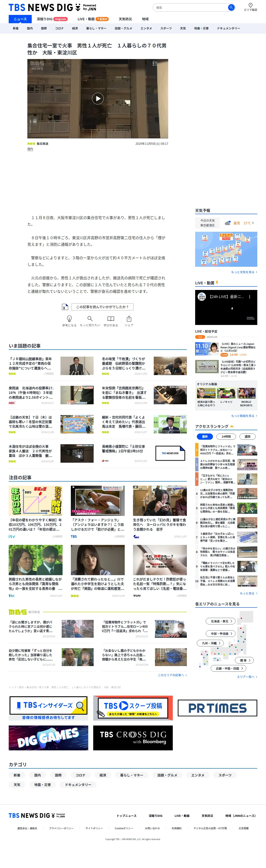
Task: Select the 24時間 ranking filter
Action: pos(226,436)
